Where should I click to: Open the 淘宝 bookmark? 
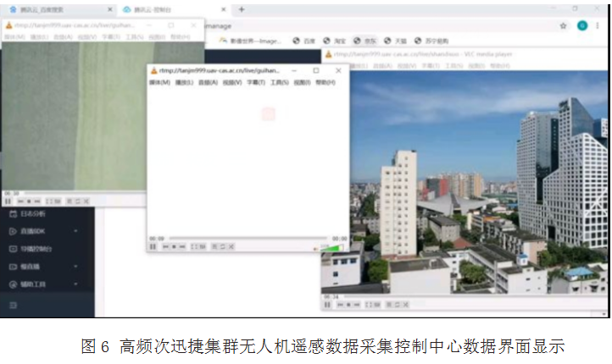(x=337, y=40)
